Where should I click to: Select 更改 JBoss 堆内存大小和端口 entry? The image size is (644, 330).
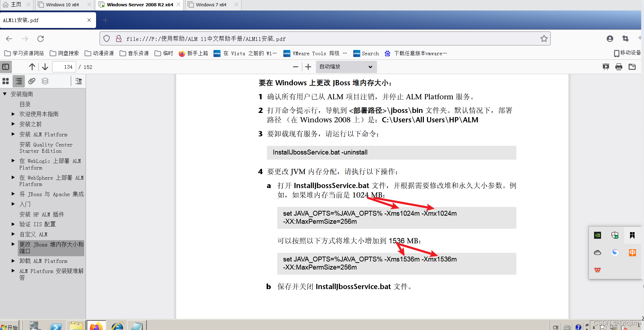pos(51,247)
